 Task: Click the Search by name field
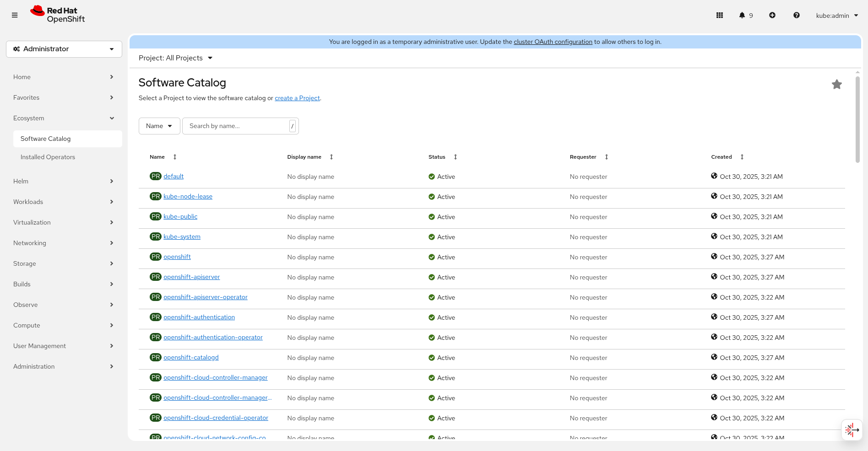[x=238, y=126]
